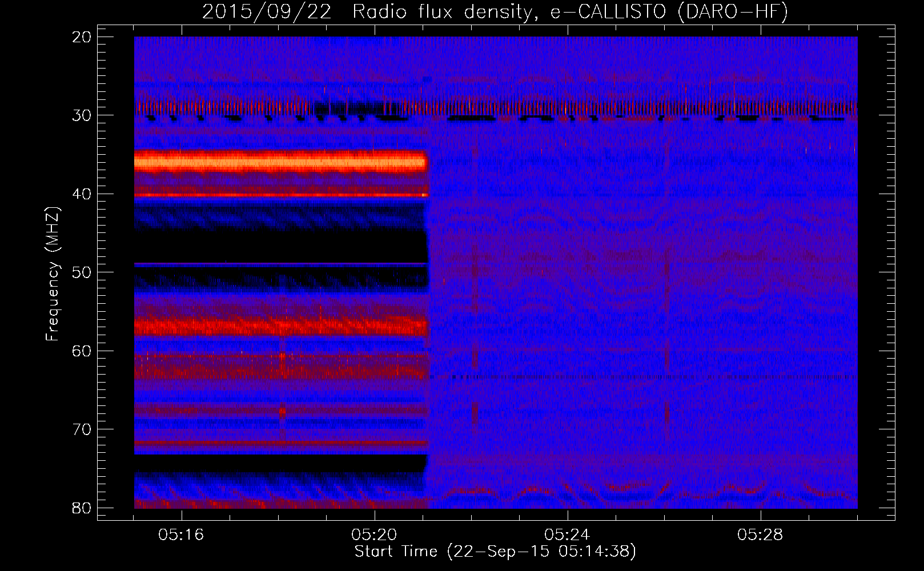This screenshot has height=571, width=924.
Task: Click the 60 MHz frequency tick label
Action: (82, 351)
